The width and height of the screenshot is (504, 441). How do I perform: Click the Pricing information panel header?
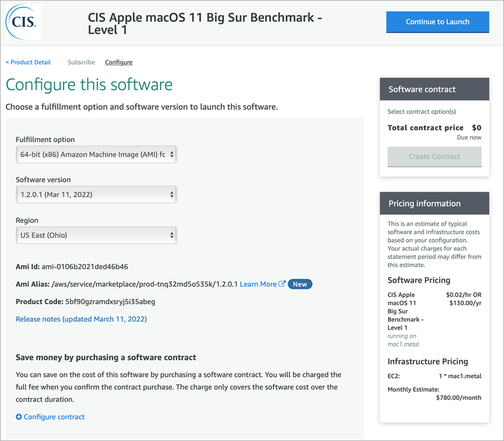click(434, 203)
